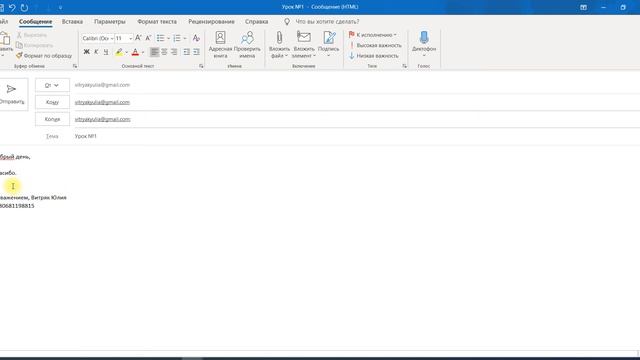The image size is (640, 360).
Task: Open the Параметры tab
Action: [x=110, y=22]
